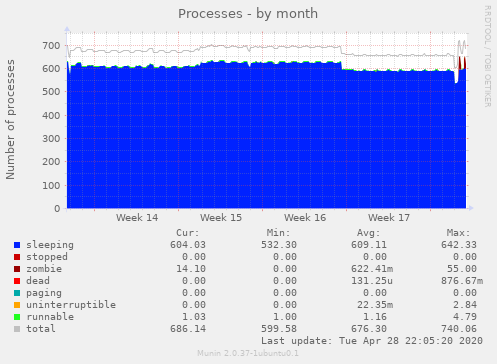Click the 'uninterruptible' legend label
Image resolution: width=497 pixels, height=364 pixels.
pyautogui.click(x=71, y=305)
